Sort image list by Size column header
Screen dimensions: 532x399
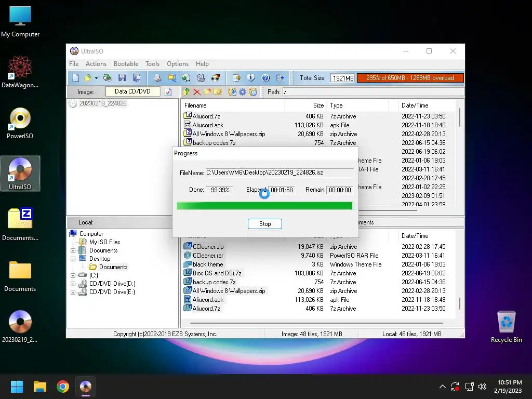coord(305,105)
